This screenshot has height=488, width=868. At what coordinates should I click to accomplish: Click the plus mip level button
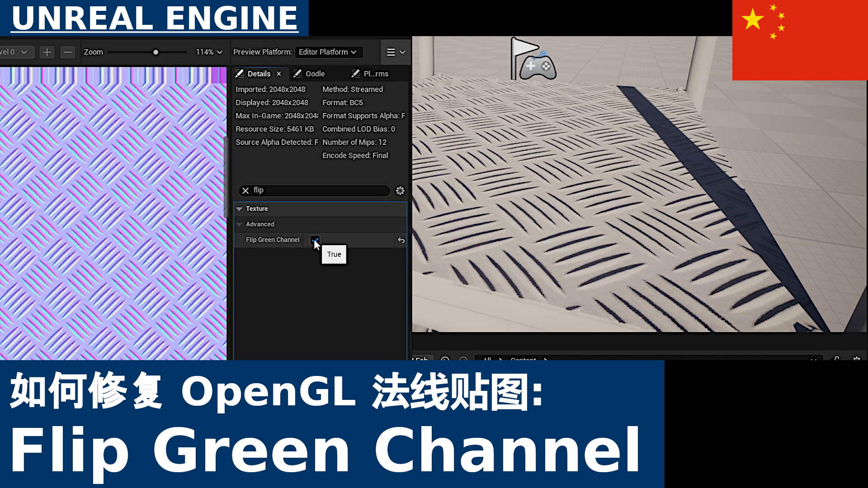point(47,52)
